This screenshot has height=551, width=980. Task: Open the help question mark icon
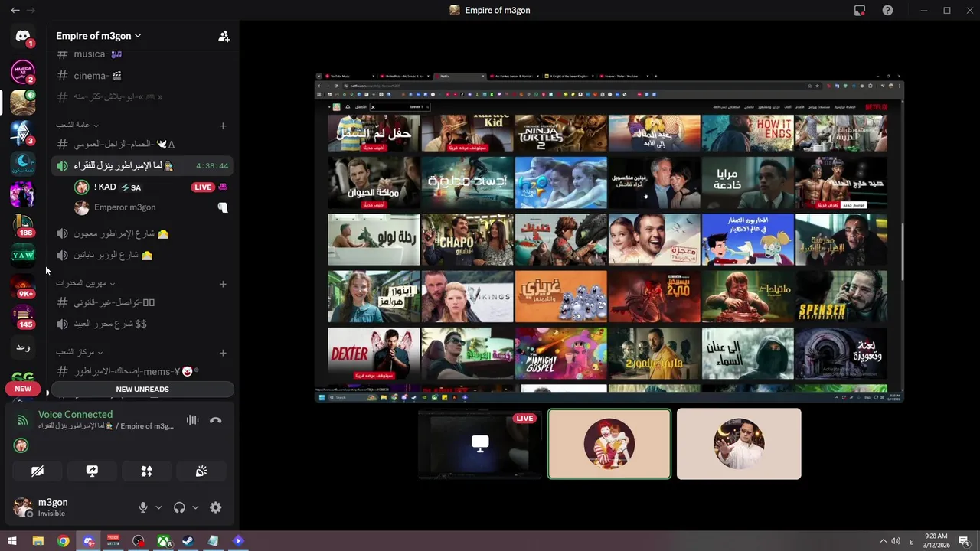point(887,11)
